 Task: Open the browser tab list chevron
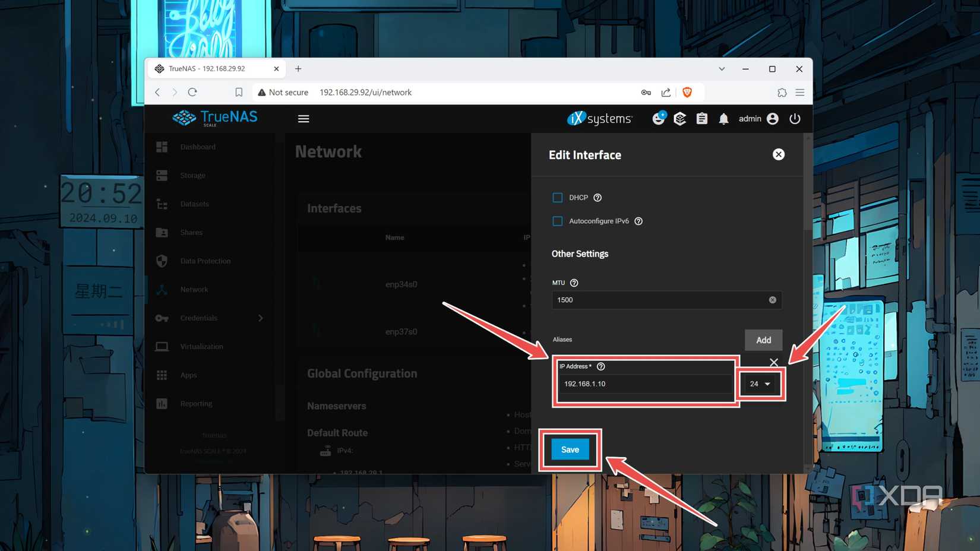[x=722, y=69]
